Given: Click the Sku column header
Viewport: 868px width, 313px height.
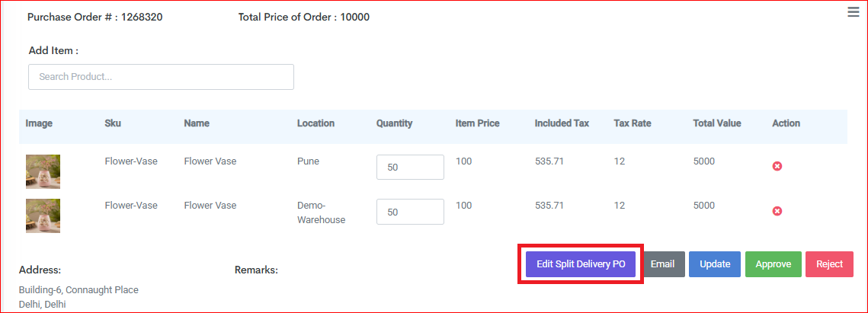Looking at the screenshot, I should pyautogui.click(x=112, y=123).
